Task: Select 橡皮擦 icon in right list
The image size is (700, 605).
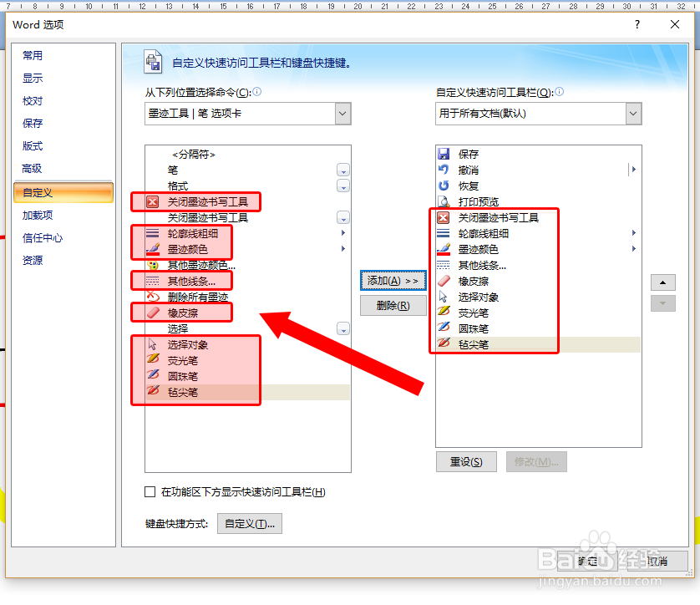Action: (444, 281)
